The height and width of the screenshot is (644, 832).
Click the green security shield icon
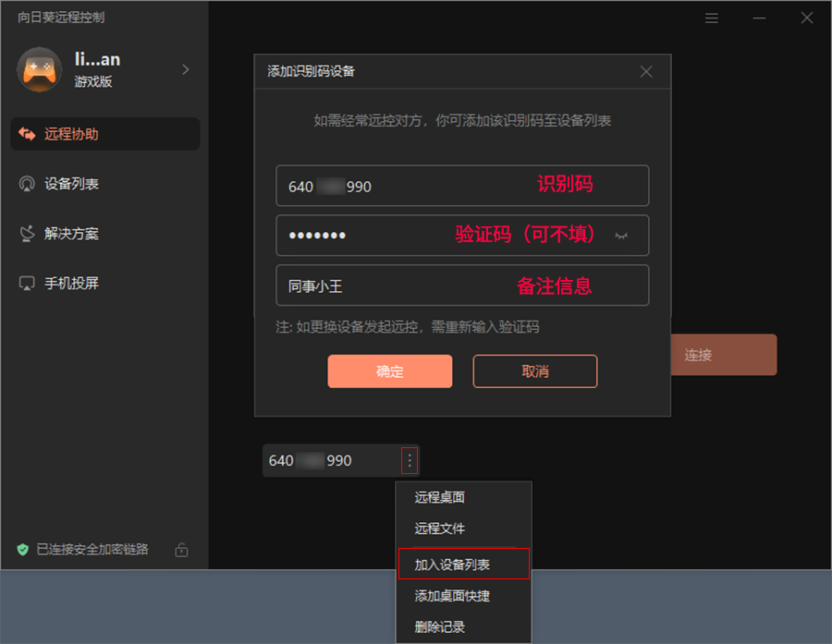tap(23, 550)
